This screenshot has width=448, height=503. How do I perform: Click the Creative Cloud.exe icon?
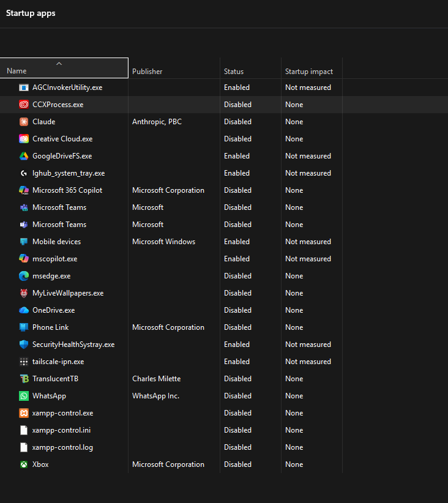(24, 139)
